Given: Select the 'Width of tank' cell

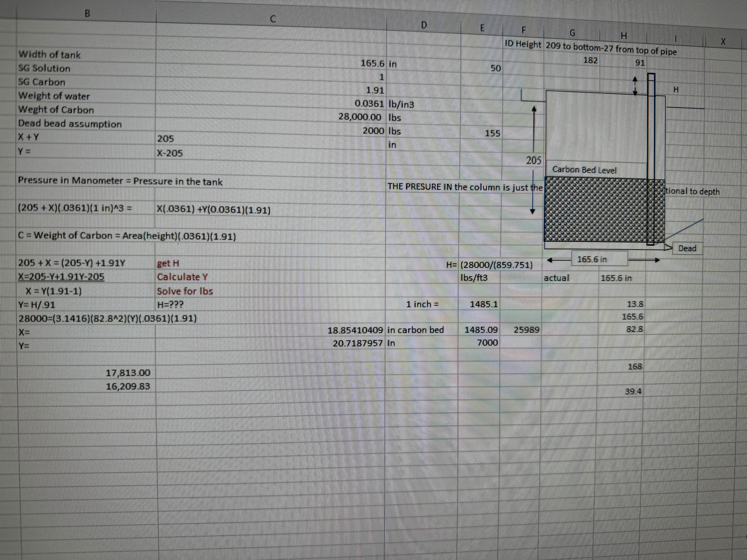Looking at the screenshot, I should [x=50, y=55].
